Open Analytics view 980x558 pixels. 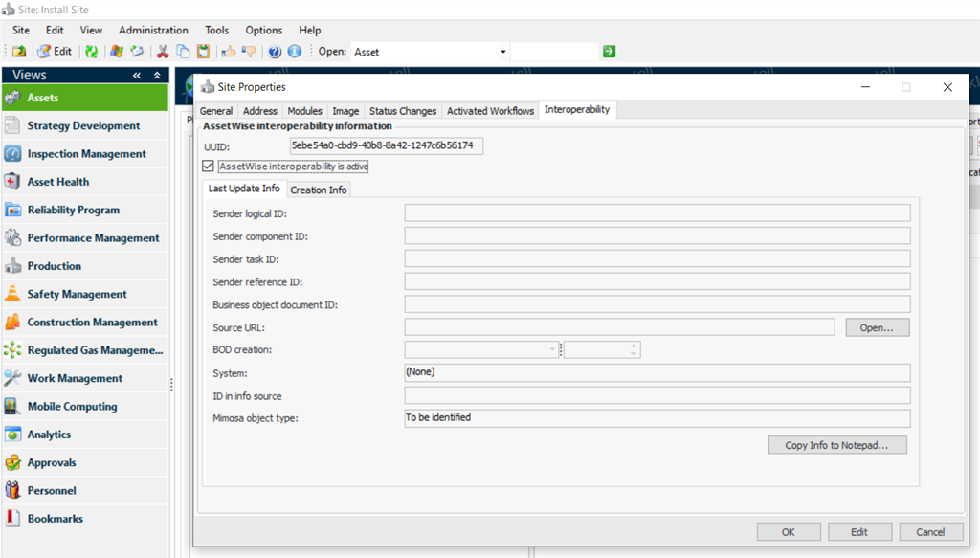click(x=85, y=435)
